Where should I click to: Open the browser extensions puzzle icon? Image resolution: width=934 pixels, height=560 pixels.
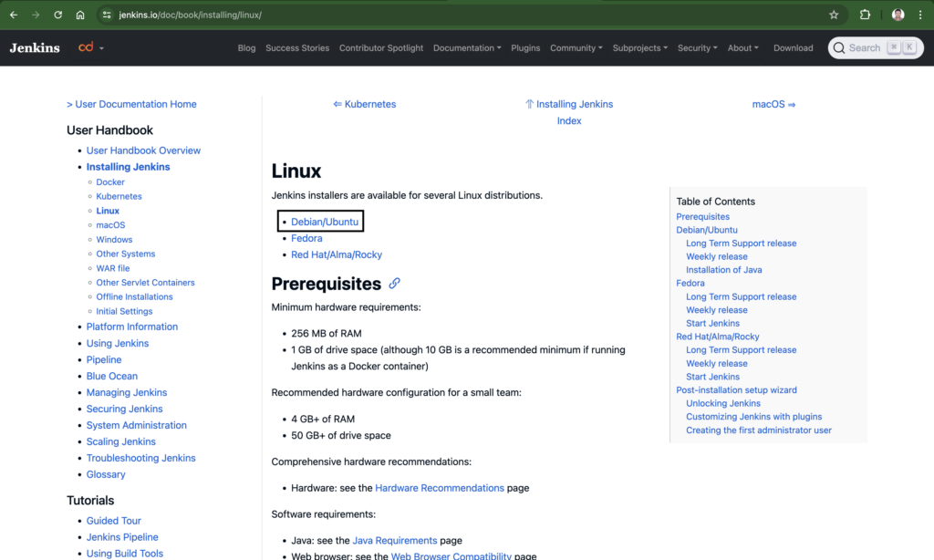[x=865, y=15]
